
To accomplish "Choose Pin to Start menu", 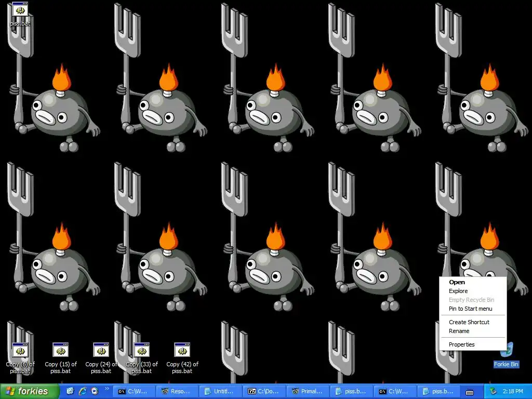I will 473,309.
